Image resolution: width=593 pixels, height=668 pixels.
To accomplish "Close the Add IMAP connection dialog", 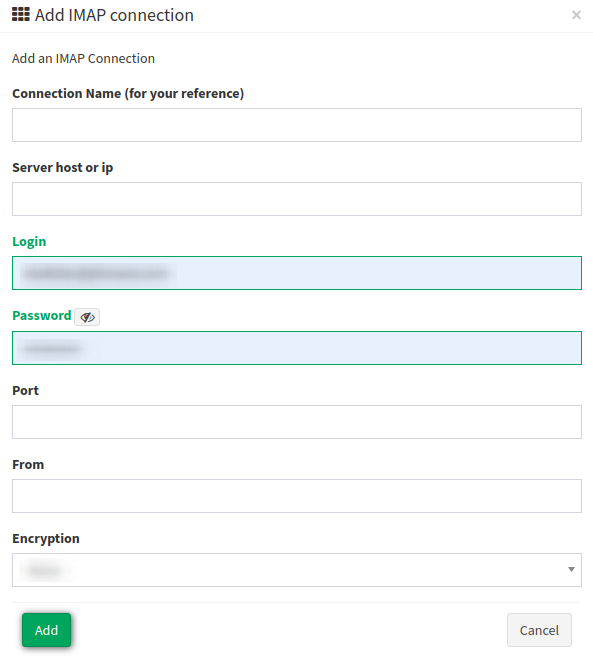I will tap(576, 15).
